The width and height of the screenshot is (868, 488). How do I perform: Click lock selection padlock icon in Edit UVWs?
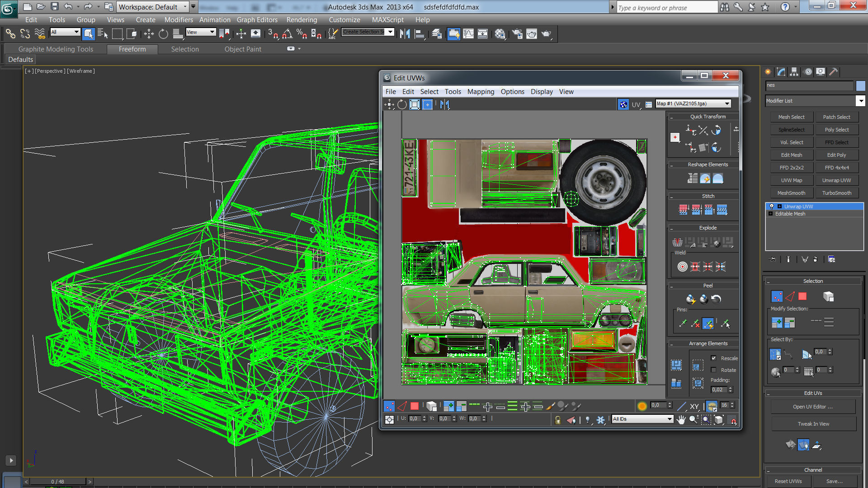click(558, 420)
